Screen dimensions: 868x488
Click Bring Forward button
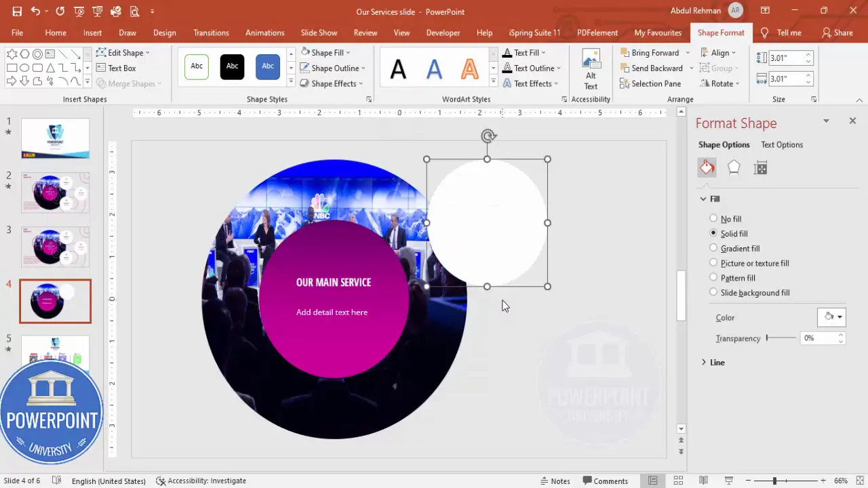coord(649,53)
